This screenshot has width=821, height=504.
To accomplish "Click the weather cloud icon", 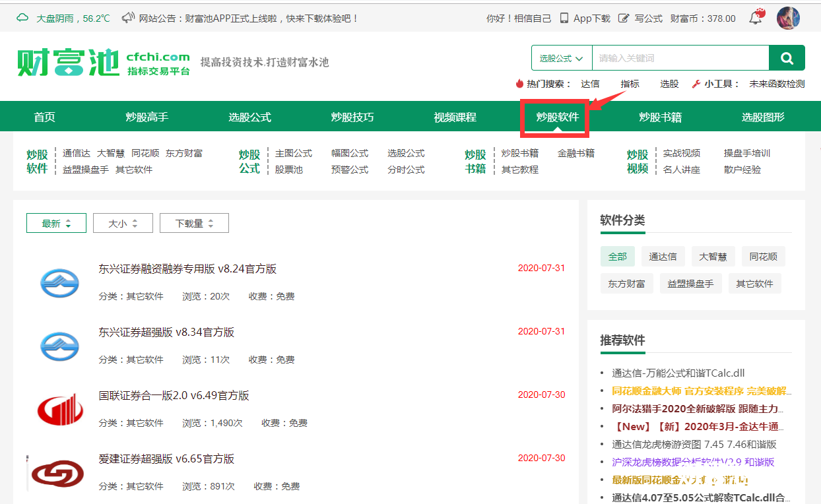I will click(x=22, y=18).
